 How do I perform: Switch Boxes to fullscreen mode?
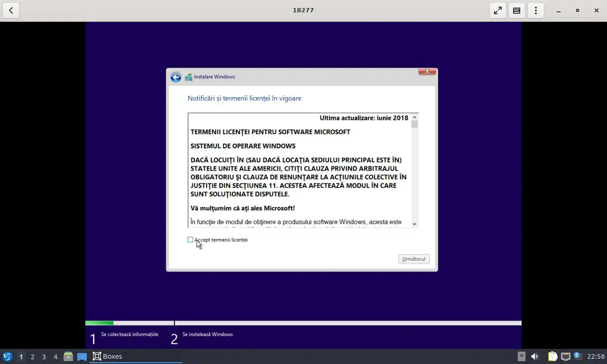(x=497, y=10)
